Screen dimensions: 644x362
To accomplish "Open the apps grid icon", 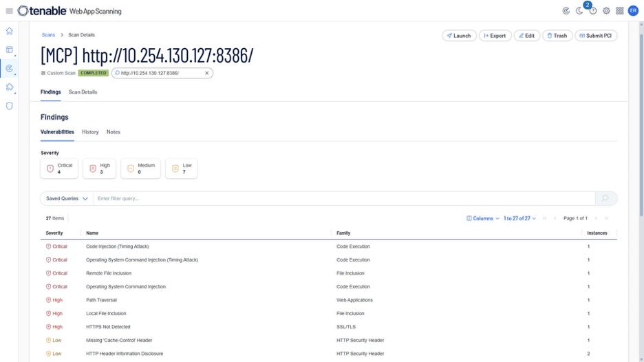I will pos(620,11).
